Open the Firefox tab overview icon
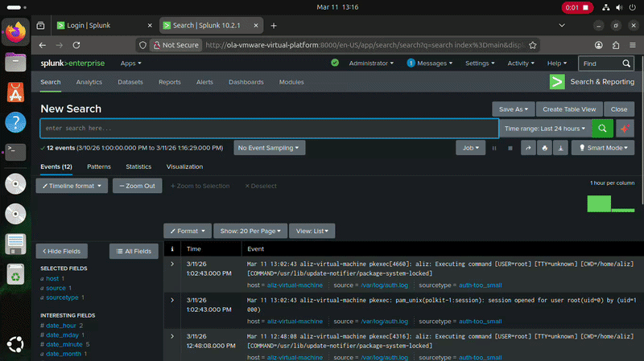The width and height of the screenshot is (644, 361). coord(41,26)
